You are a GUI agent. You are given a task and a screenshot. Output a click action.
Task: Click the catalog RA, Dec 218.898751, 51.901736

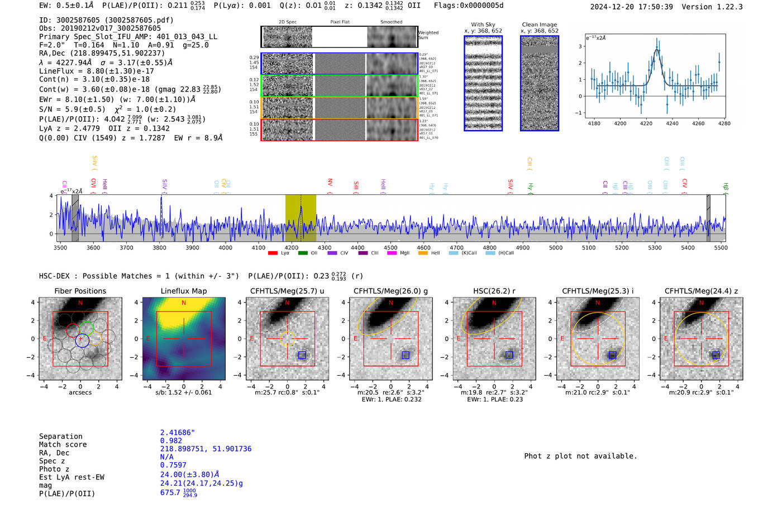(x=206, y=449)
